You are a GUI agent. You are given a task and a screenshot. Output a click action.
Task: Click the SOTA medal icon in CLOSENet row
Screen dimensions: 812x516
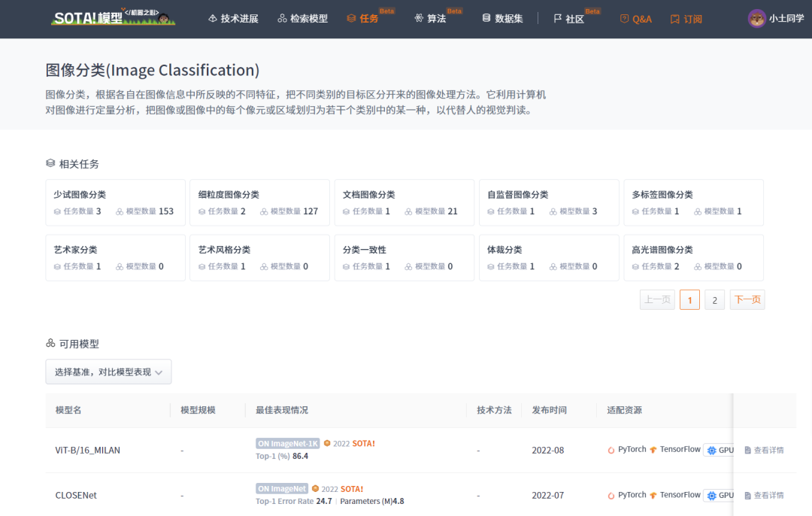click(315, 488)
